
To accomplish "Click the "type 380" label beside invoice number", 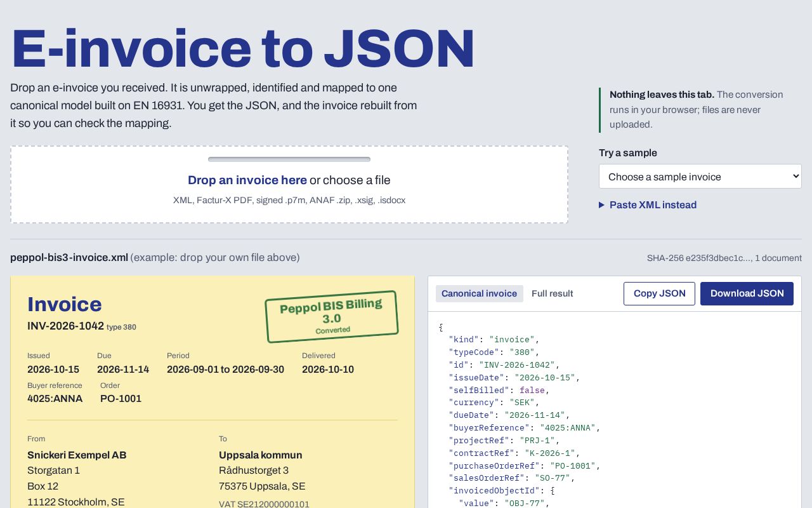I will tap(121, 327).
